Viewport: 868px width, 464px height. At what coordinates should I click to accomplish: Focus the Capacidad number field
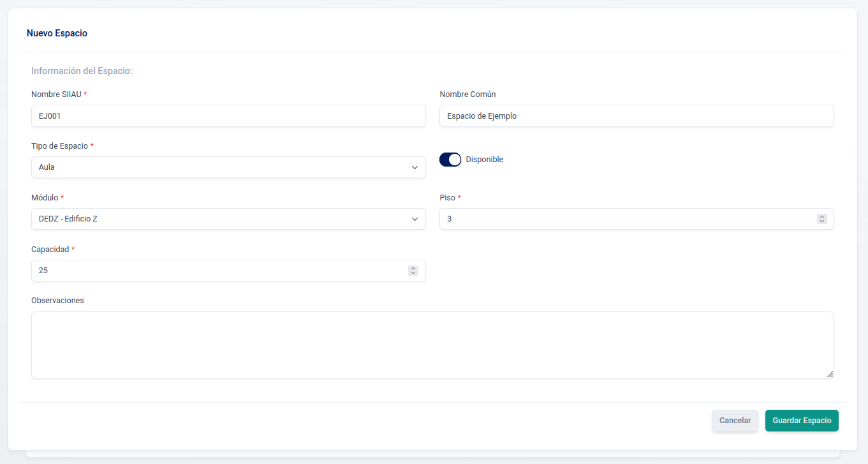pos(217,271)
